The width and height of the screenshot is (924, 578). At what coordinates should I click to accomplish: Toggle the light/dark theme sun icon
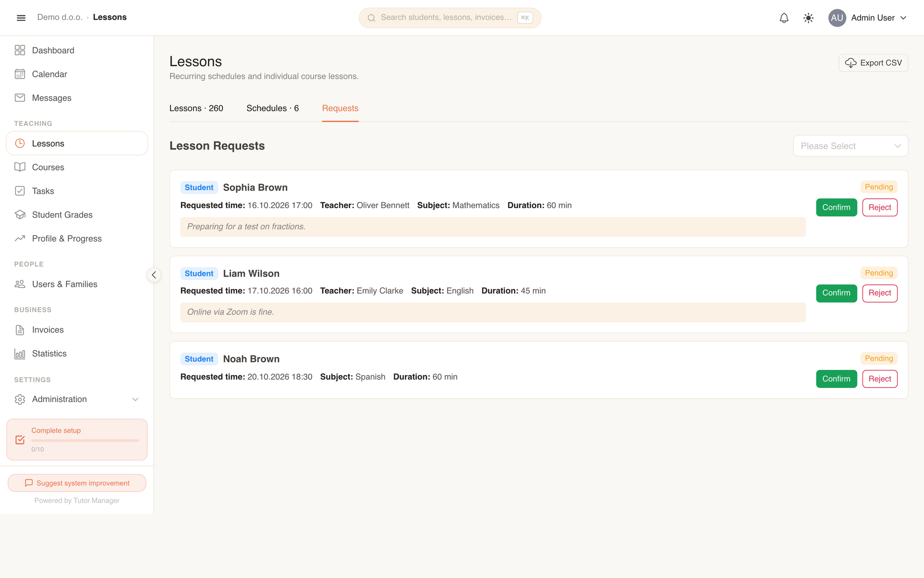808,18
